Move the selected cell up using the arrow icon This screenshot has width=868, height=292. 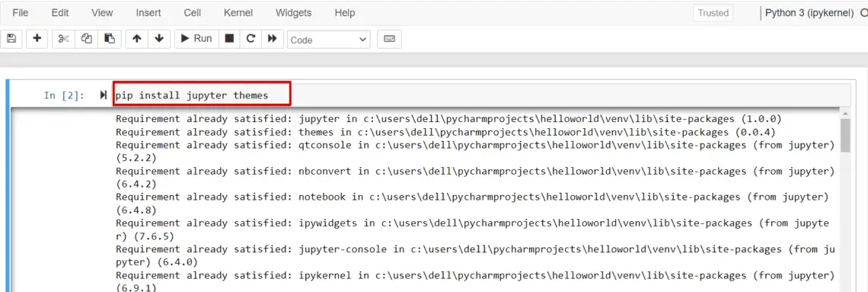[x=137, y=39]
